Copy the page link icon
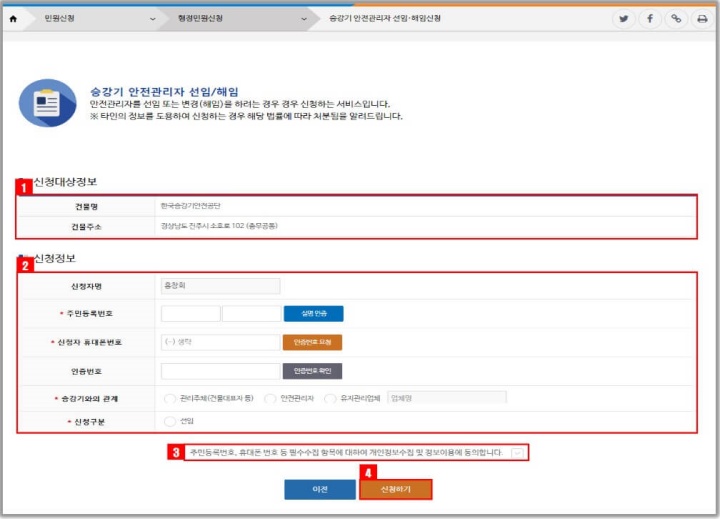 coord(676,19)
